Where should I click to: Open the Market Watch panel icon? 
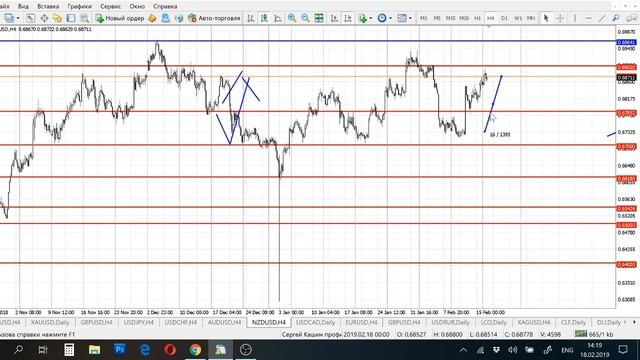[x=31, y=18]
